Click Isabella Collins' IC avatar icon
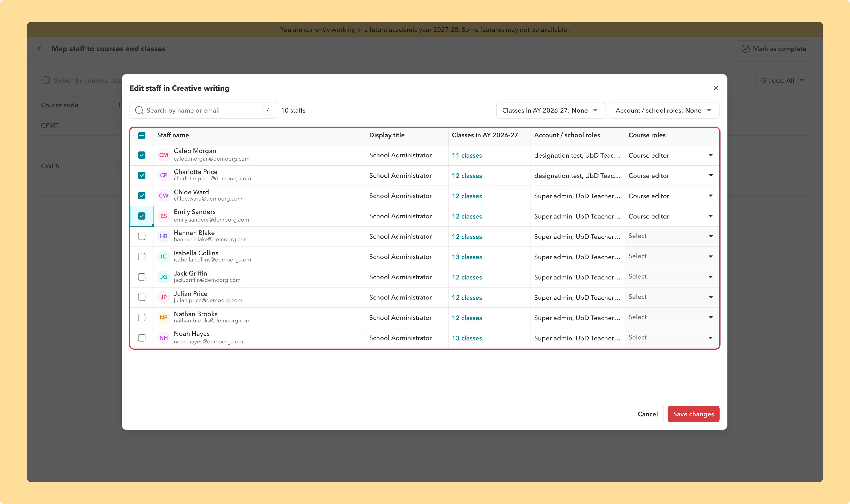The image size is (850, 504). [163, 257]
